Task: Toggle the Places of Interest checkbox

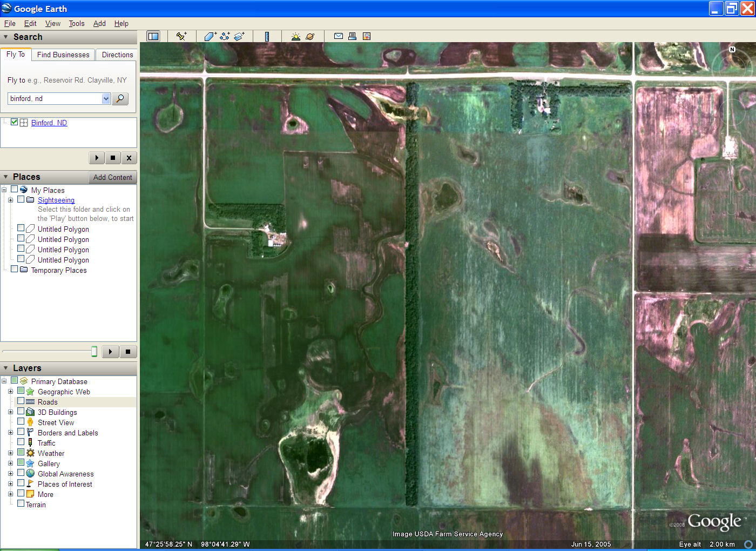Action: click(21, 483)
